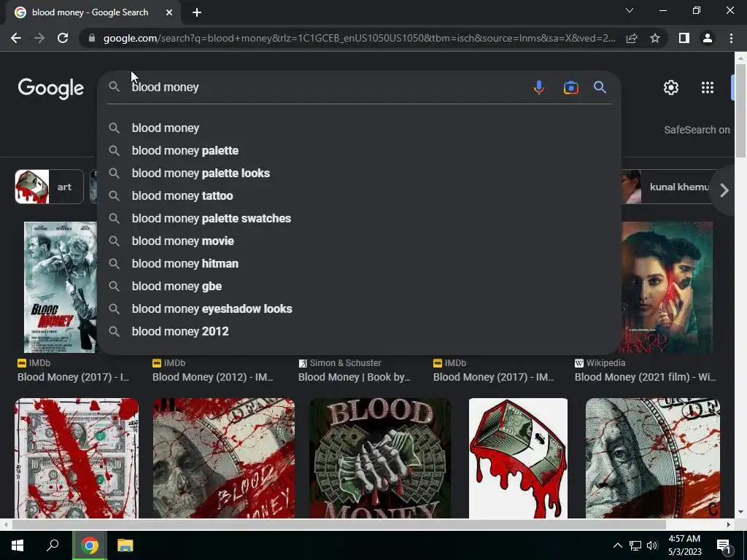Go forward in browser history
Image resolution: width=747 pixels, height=560 pixels.
(x=39, y=38)
